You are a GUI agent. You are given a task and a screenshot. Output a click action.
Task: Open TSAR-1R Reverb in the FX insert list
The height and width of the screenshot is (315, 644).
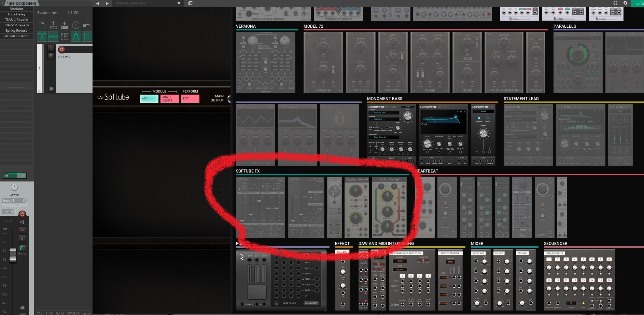pyautogui.click(x=16, y=25)
